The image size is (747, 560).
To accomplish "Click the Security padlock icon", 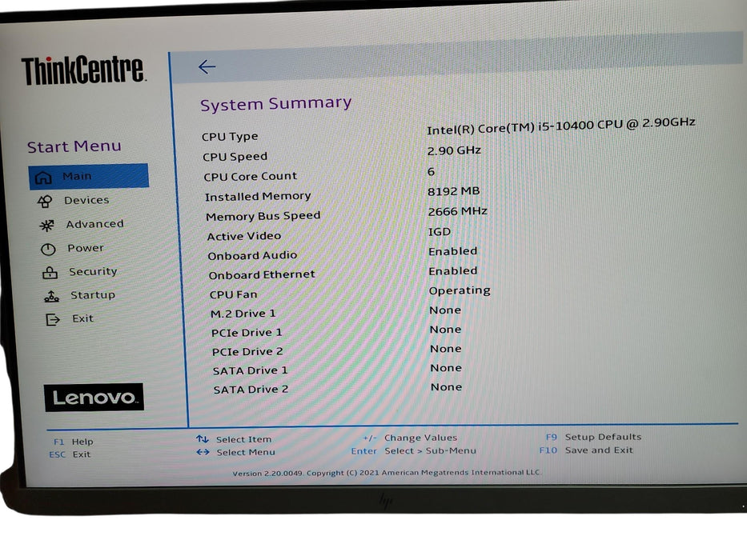I will pyautogui.click(x=50, y=272).
